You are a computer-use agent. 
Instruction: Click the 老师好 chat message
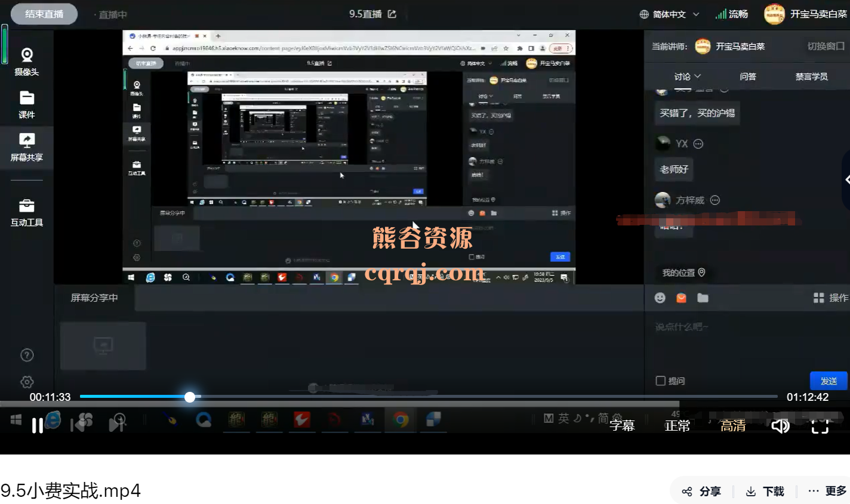[674, 169]
